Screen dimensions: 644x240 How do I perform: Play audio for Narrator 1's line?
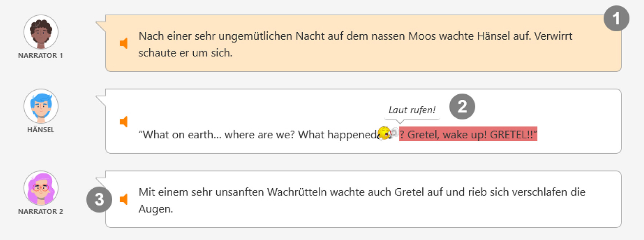pos(124,43)
